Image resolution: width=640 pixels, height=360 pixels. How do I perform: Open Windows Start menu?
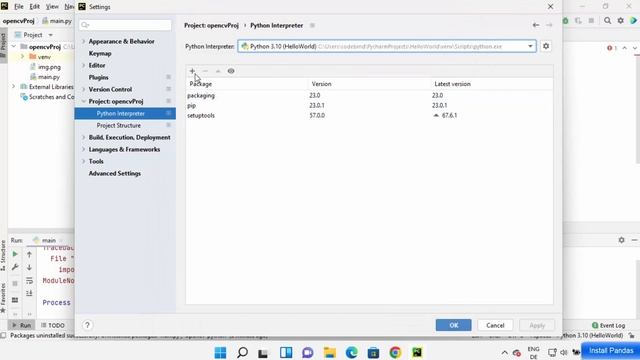220,352
